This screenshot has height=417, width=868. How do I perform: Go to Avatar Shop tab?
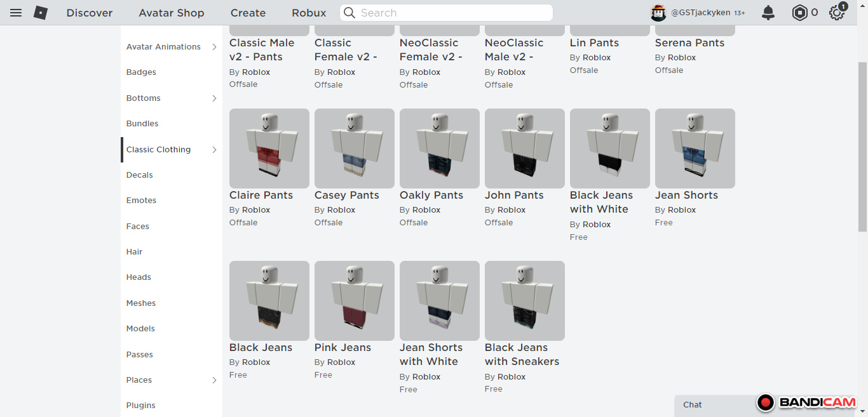(172, 13)
